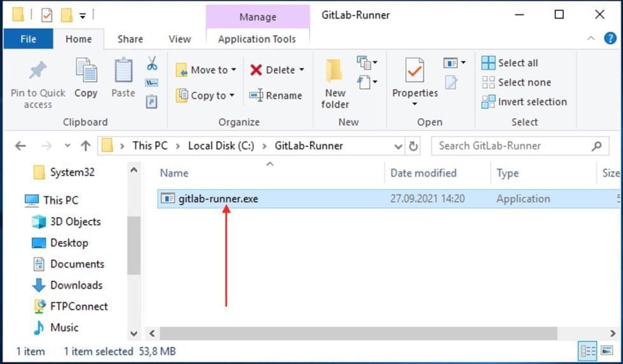
Task: Collapse the ribbon with the chevron
Action: pos(590,39)
